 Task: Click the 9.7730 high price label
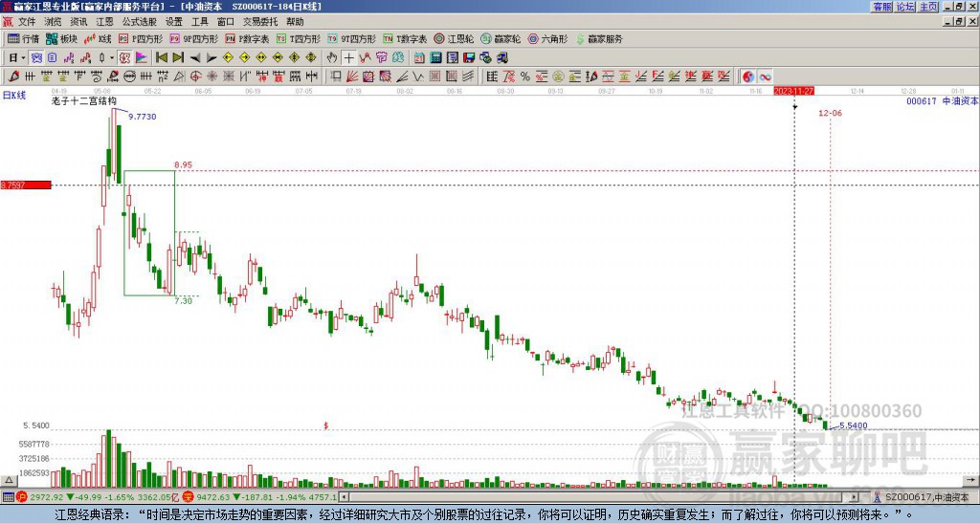[x=142, y=117]
